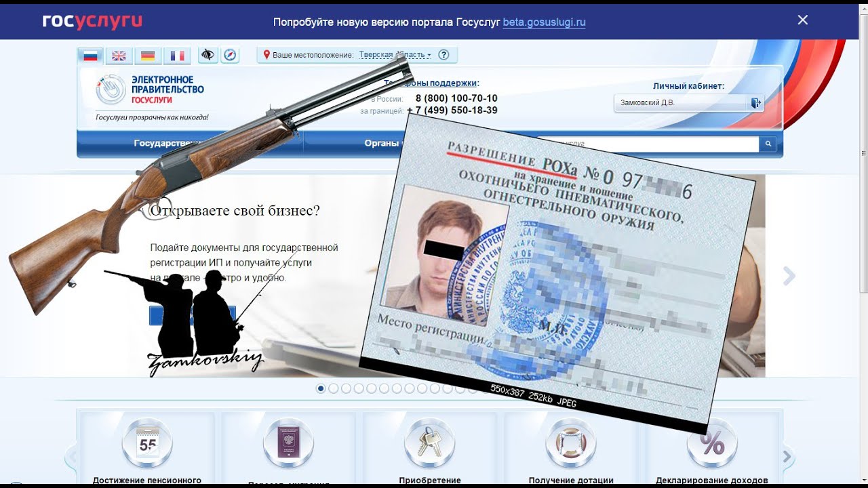Switch to the English flag language

click(119, 56)
